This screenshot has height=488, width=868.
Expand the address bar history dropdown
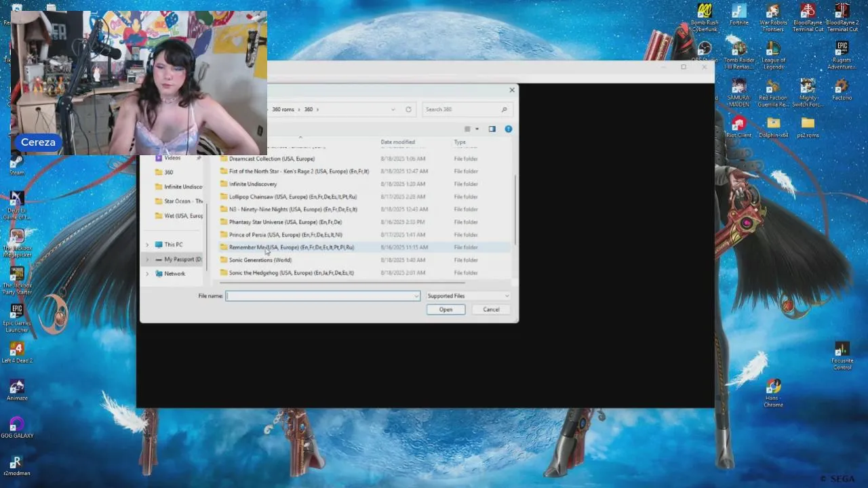click(x=393, y=109)
